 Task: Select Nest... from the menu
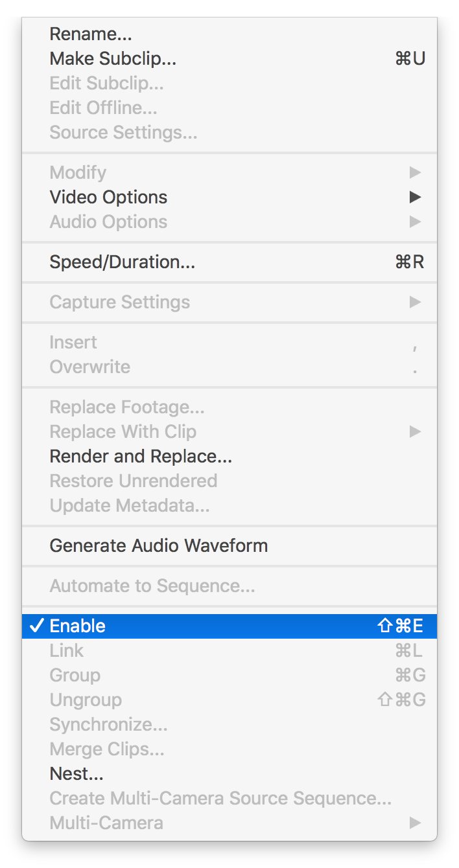pyautogui.click(x=76, y=774)
